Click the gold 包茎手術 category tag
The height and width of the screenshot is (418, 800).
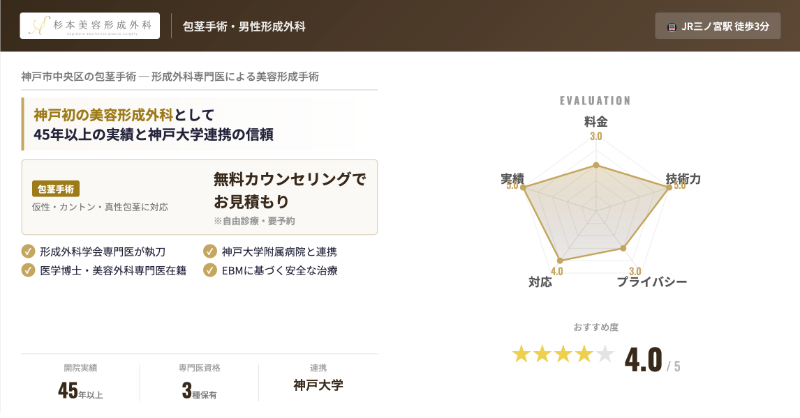click(x=56, y=188)
